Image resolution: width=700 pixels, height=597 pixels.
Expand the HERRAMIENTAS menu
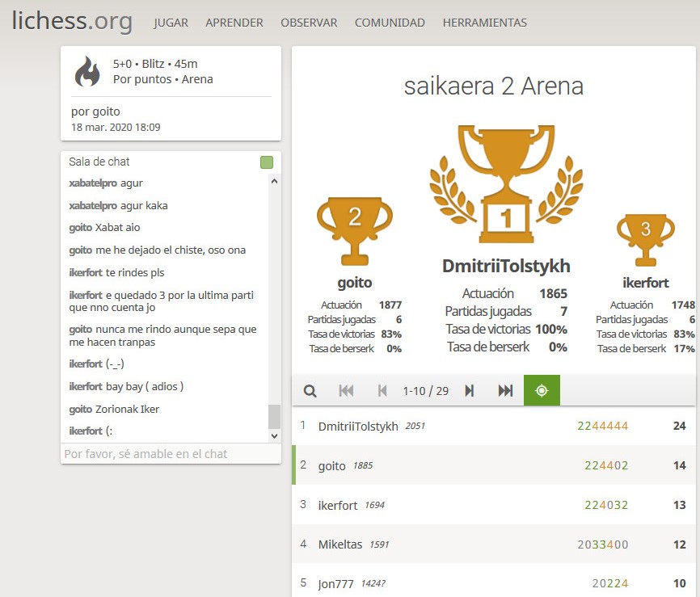coord(484,23)
